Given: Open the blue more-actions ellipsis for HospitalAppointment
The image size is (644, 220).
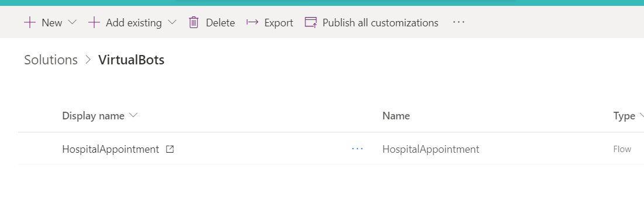Looking at the screenshot, I should [357, 149].
